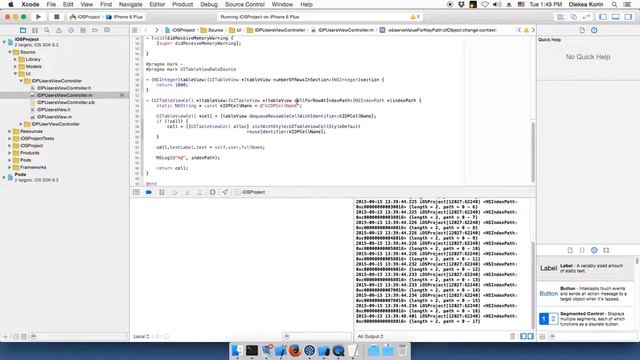Open the Debug navigator
The image size is (640, 360).
tap(83, 30)
